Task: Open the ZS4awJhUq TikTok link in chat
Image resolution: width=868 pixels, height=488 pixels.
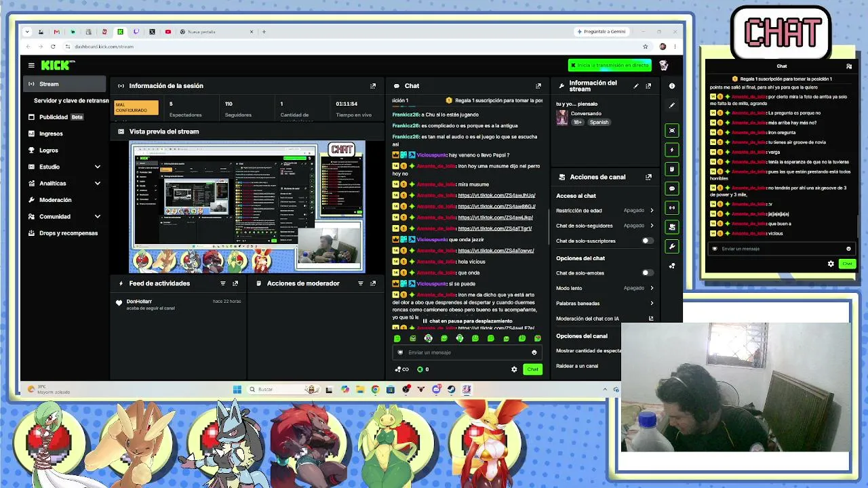Action: [496, 195]
